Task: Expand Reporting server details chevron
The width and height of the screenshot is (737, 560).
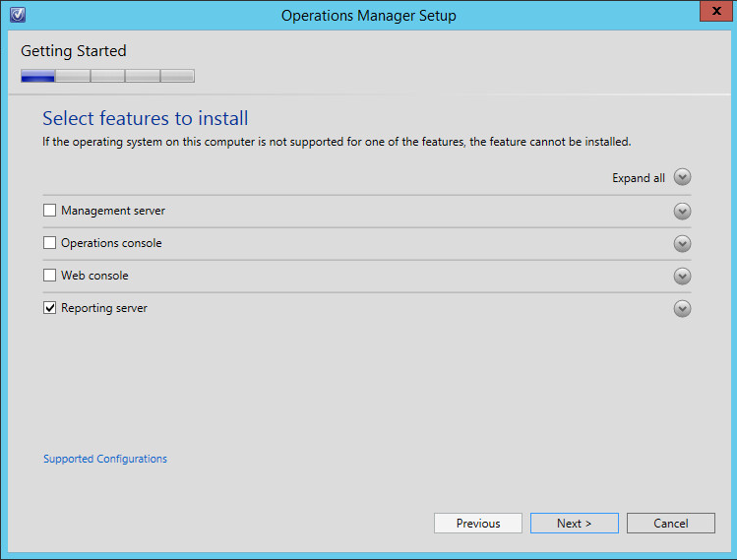Action: coord(682,308)
